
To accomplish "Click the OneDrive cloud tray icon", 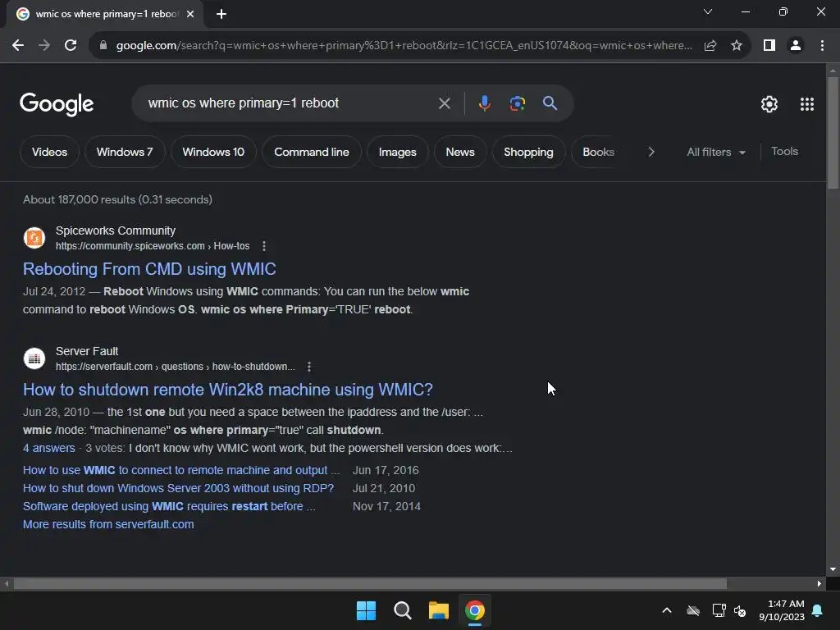I will click(x=693, y=610).
